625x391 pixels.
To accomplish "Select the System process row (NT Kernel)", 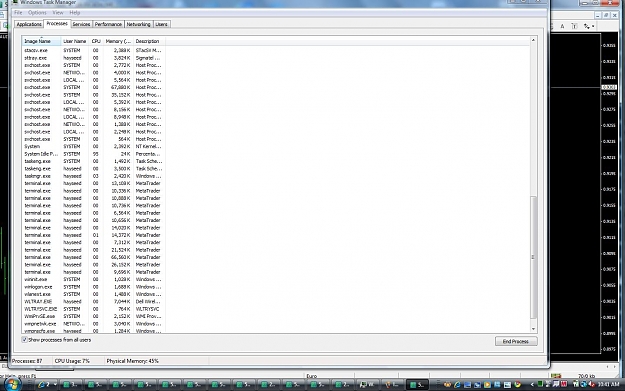I will click(x=94, y=147).
